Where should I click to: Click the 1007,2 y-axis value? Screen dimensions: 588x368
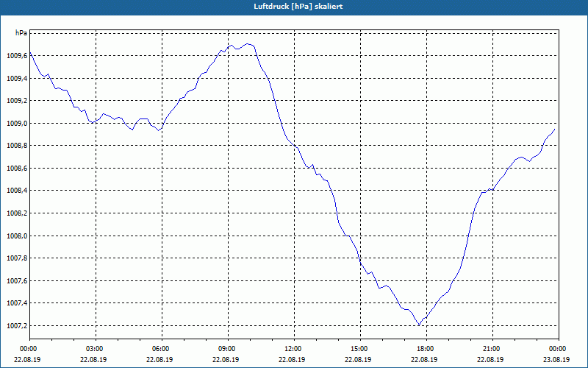click(x=17, y=325)
